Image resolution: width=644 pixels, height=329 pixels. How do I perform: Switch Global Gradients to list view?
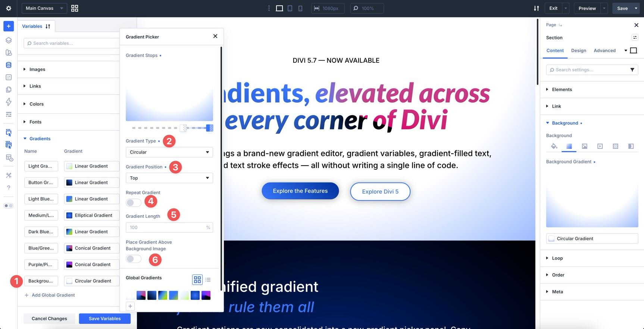point(208,279)
